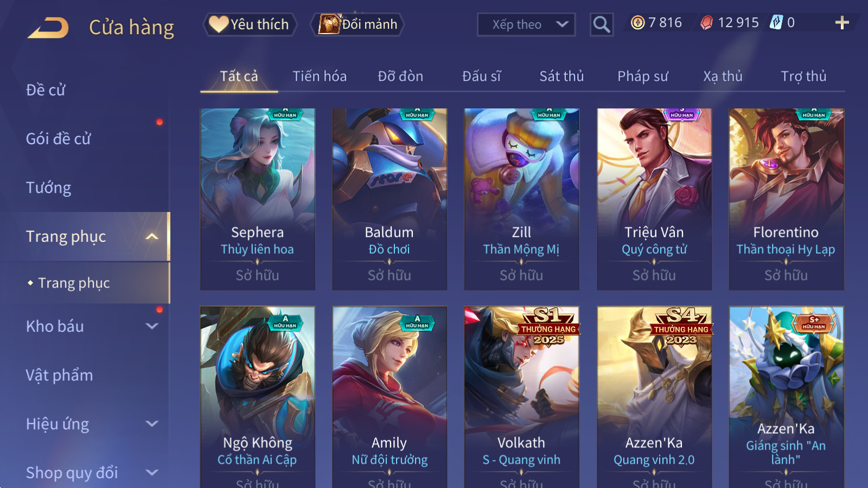Open the Gói đề cử section

point(58,139)
